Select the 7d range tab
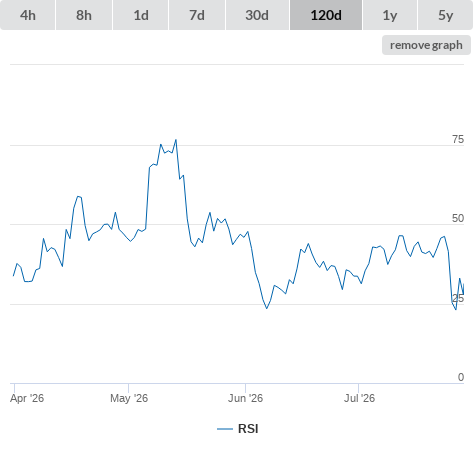Viewport: 474px width, 455px height. tap(197, 15)
